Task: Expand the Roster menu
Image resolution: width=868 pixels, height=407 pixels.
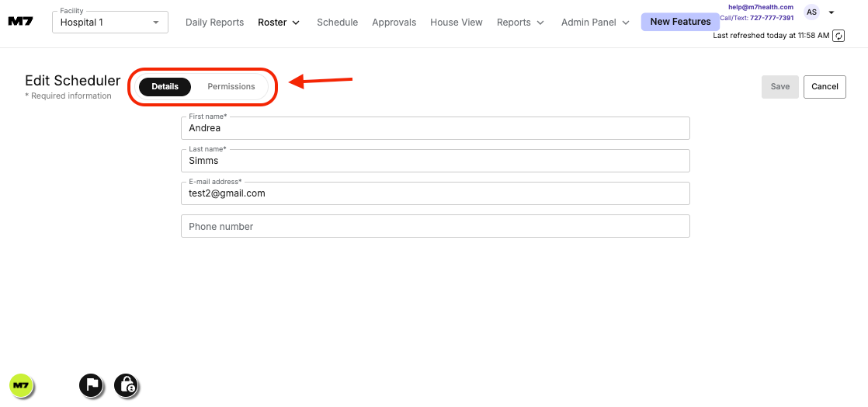Action: point(279,23)
